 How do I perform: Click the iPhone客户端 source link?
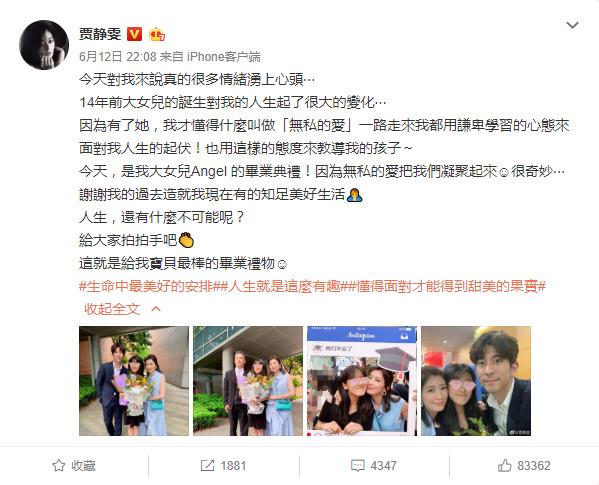tap(223, 57)
